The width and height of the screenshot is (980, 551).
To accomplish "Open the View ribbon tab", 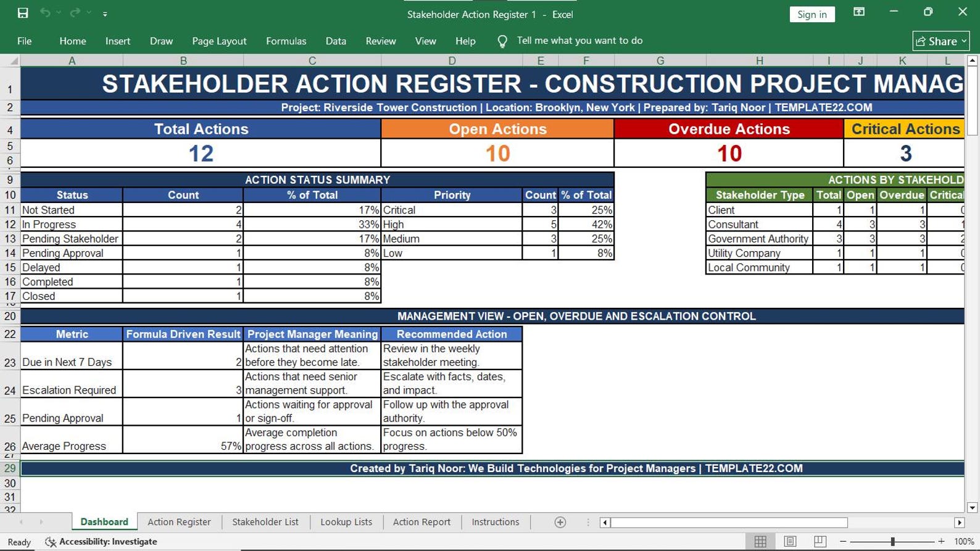I will 425,41.
